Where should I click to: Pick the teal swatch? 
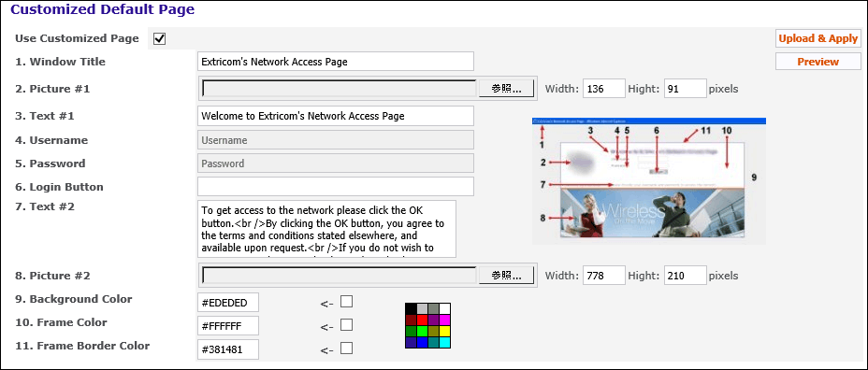(433, 342)
